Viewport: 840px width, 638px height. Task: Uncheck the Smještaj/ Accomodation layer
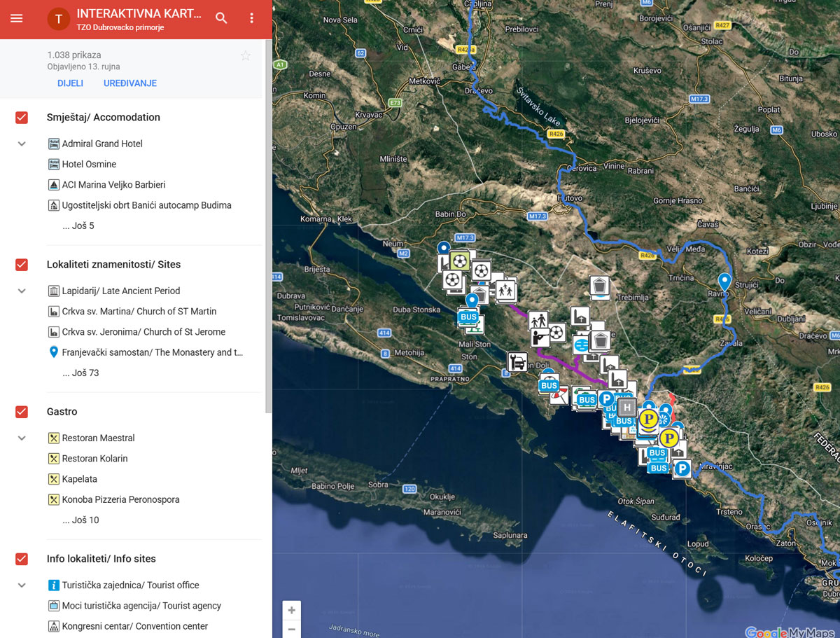click(22, 117)
